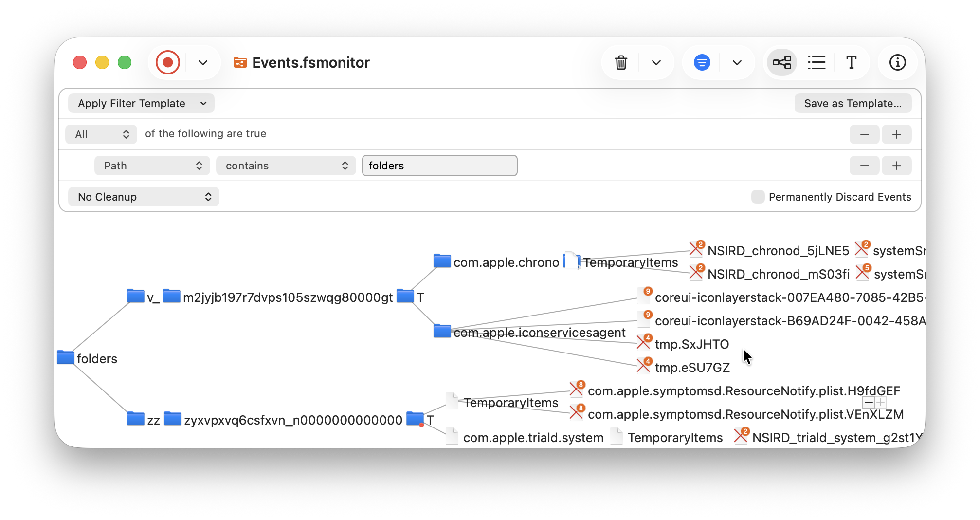The image size is (980, 520).
Task: Click the folder icon of the v_ node
Action: coord(135,296)
